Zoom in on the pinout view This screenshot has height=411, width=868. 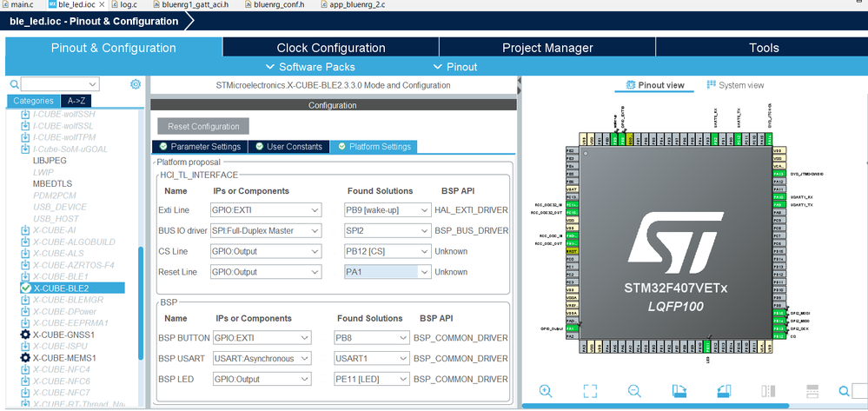[546, 390]
